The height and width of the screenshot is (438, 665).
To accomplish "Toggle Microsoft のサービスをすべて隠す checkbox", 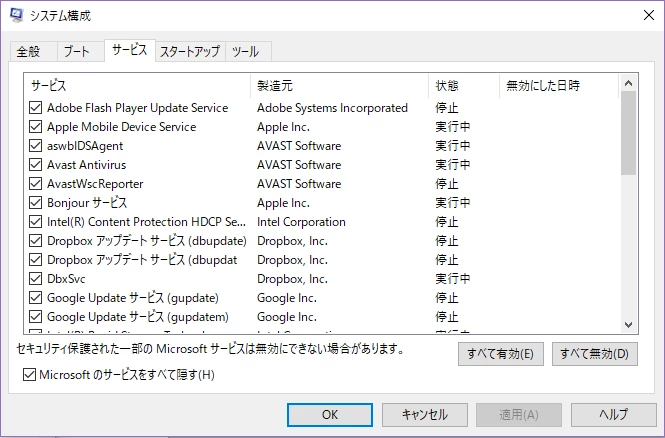I will (x=29, y=375).
